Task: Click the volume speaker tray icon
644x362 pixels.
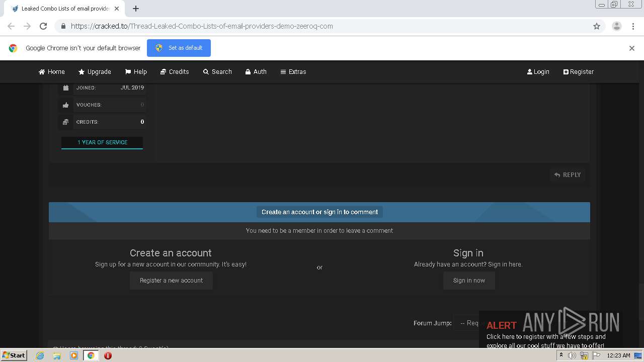Action: click(572, 355)
